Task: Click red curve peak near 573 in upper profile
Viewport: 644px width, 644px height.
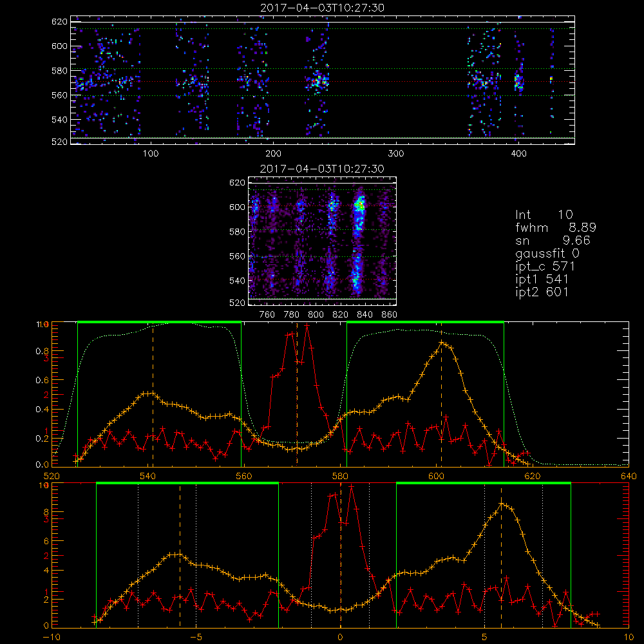Action: [307, 325]
